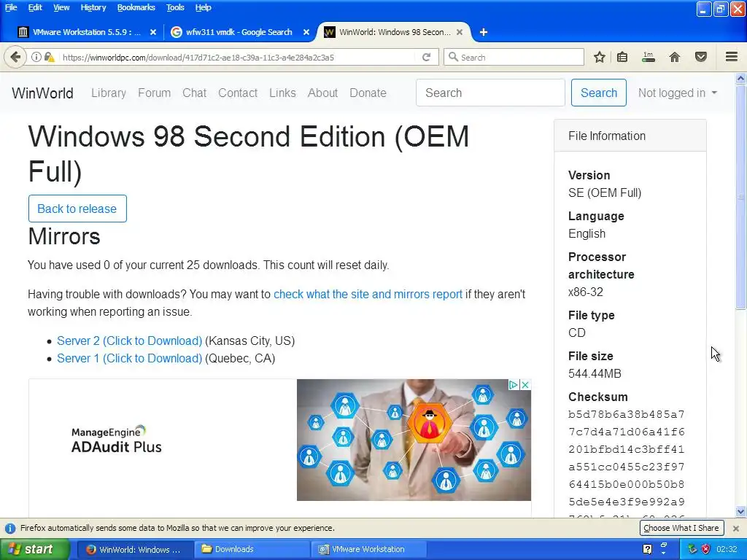Image resolution: width=747 pixels, height=560 pixels.
Task: Open check what the site and mirrors report link
Action: point(368,295)
